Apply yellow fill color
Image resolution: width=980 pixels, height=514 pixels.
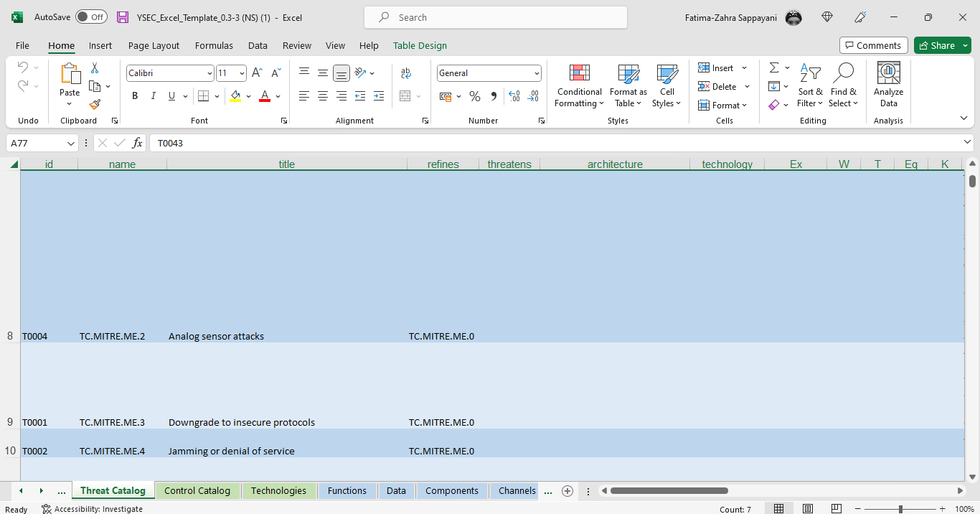(235, 96)
